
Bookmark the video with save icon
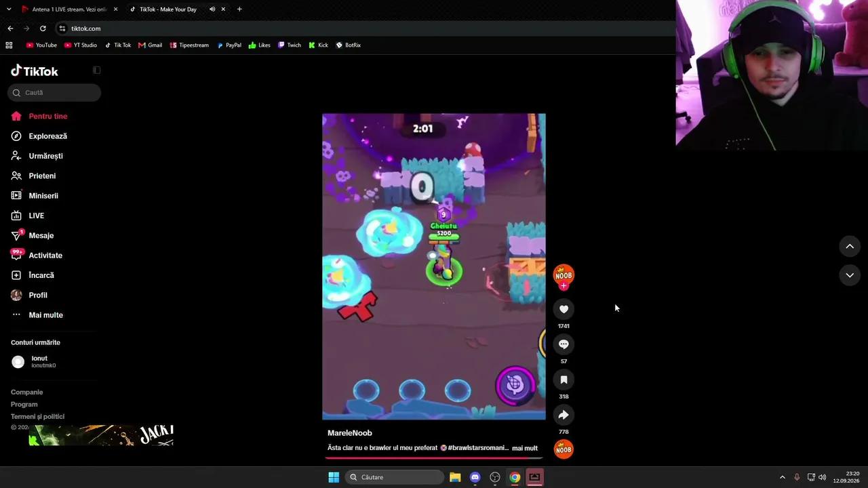pos(564,380)
